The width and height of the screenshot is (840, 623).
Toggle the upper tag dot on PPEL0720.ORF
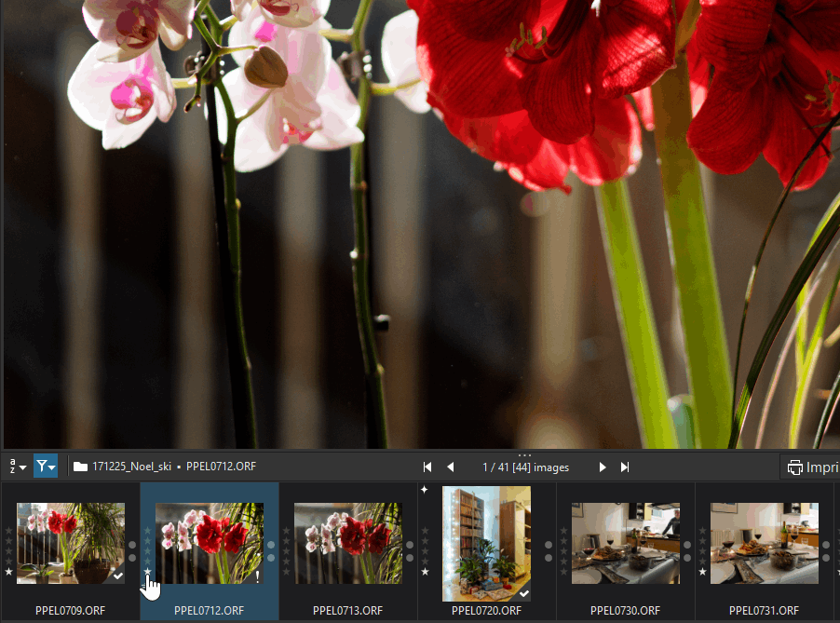point(549,545)
